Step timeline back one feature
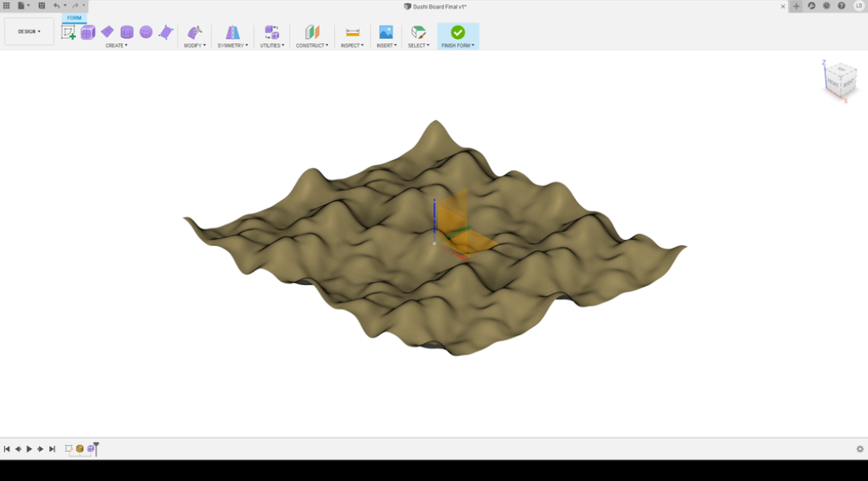The image size is (868, 481). pyautogui.click(x=18, y=448)
